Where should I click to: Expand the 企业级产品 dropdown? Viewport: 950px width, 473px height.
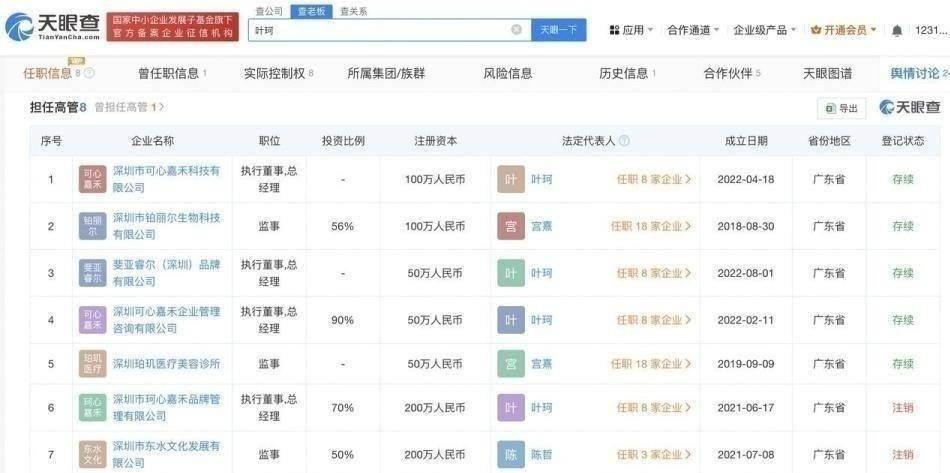(793, 30)
